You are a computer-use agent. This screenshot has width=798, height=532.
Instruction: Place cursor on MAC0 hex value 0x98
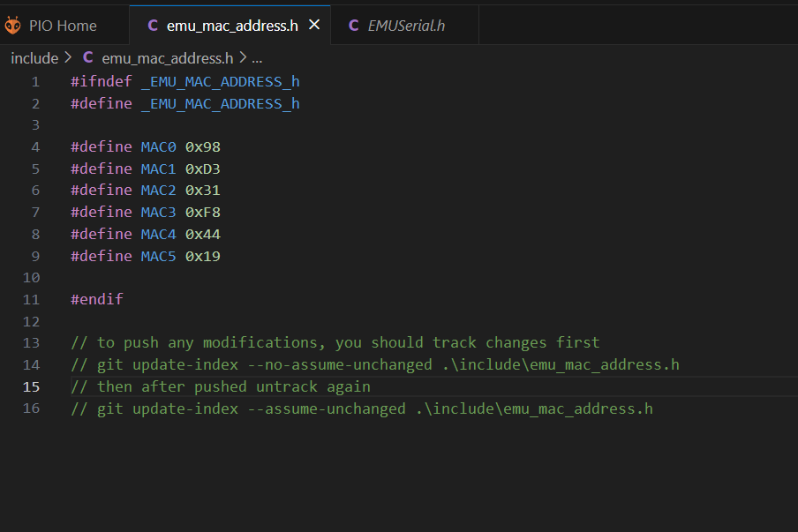202,147
